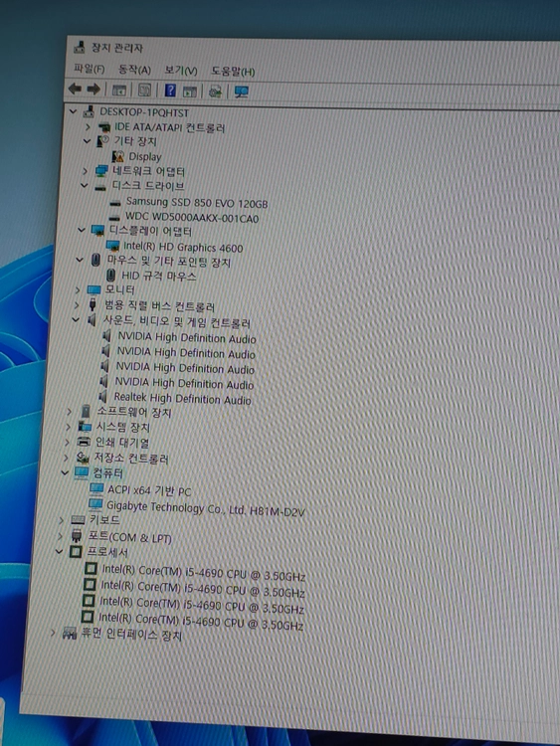The height and width of the screenshot is (746, 560).
Task: Click the 프로세서 category chip icon
Action: coord(76,552)
